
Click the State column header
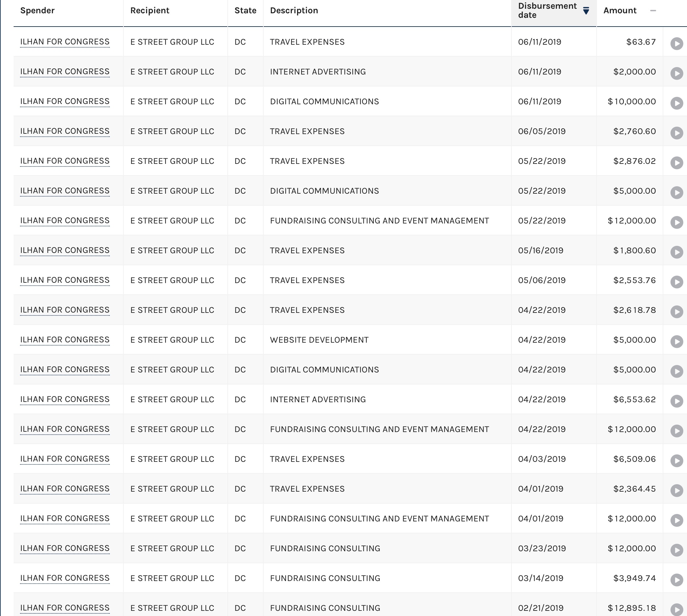246,10
